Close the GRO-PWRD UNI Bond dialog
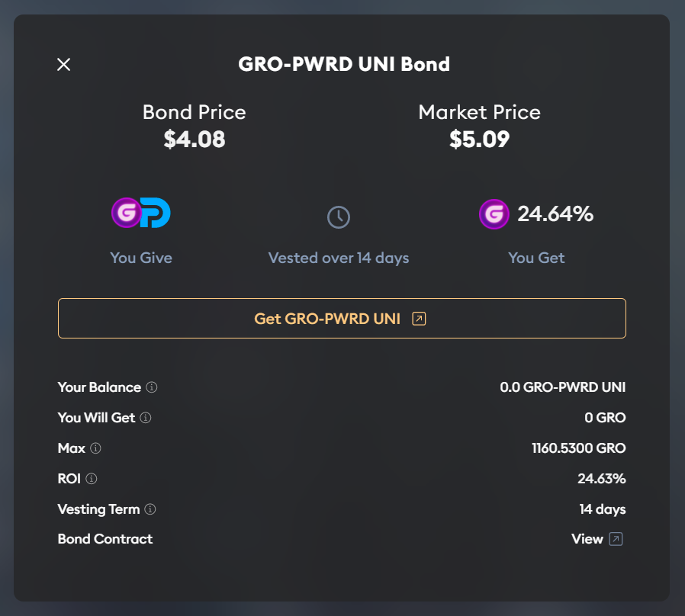 [x=64, y=65]
